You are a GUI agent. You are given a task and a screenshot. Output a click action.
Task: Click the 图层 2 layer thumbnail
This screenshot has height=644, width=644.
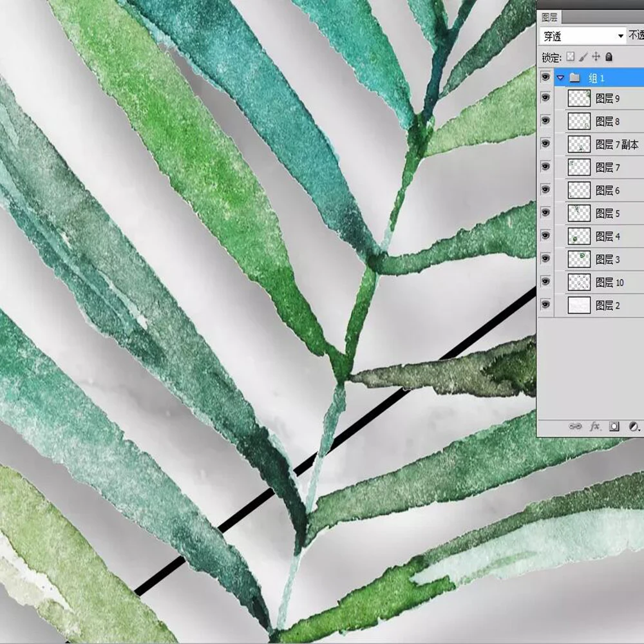coord(579,305)
